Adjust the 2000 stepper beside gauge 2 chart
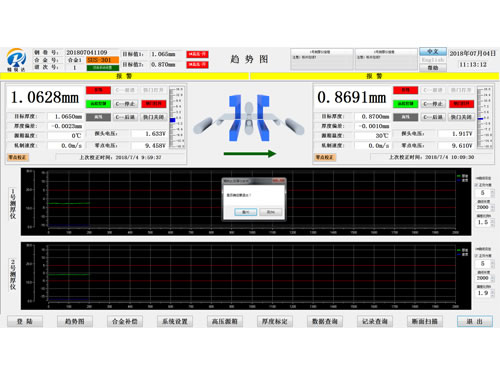 click(485, 278)
